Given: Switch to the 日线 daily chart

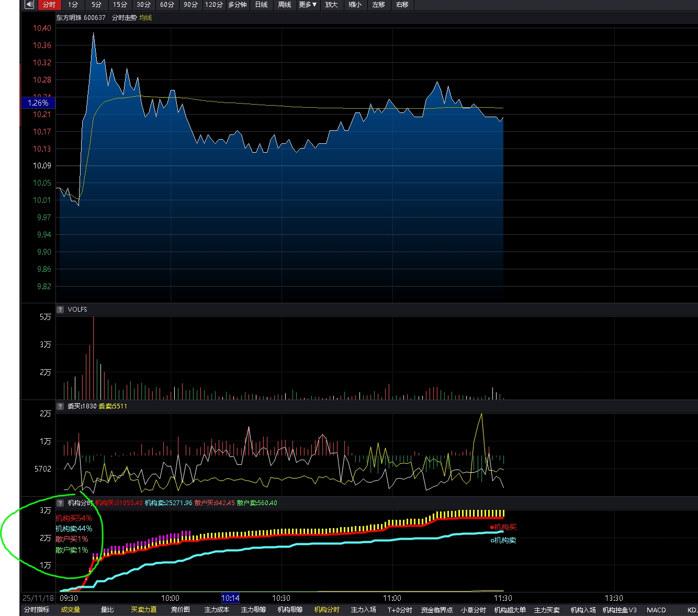Looking at the screenshot, I should 261,5.
